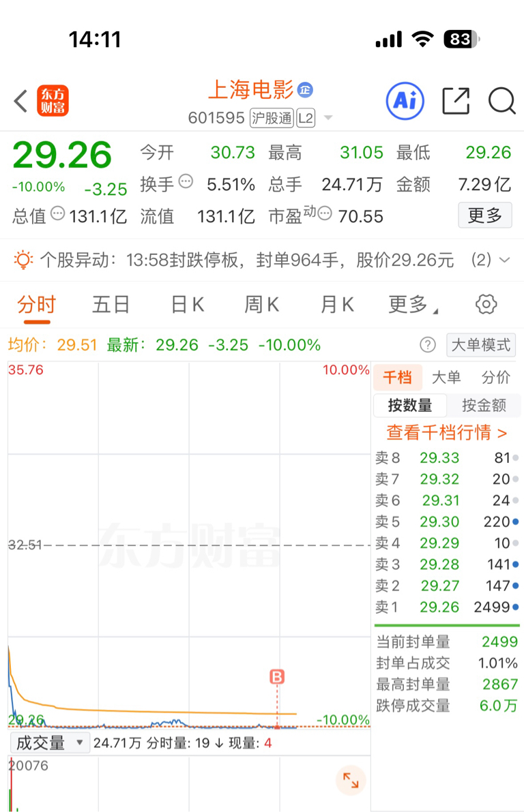The height and width of the screenshot is (812, 524).
Task: Tap the large price 29.26
Action: 62,155
